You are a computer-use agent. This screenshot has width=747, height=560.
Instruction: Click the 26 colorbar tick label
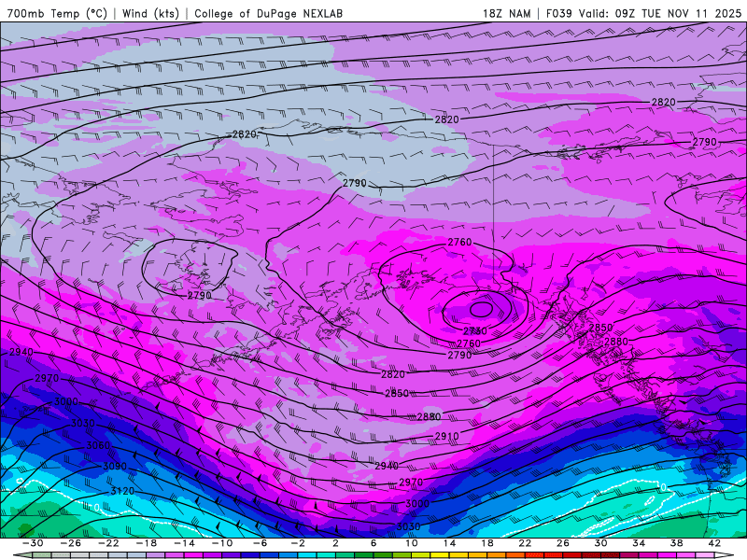(x=562, y=543)
